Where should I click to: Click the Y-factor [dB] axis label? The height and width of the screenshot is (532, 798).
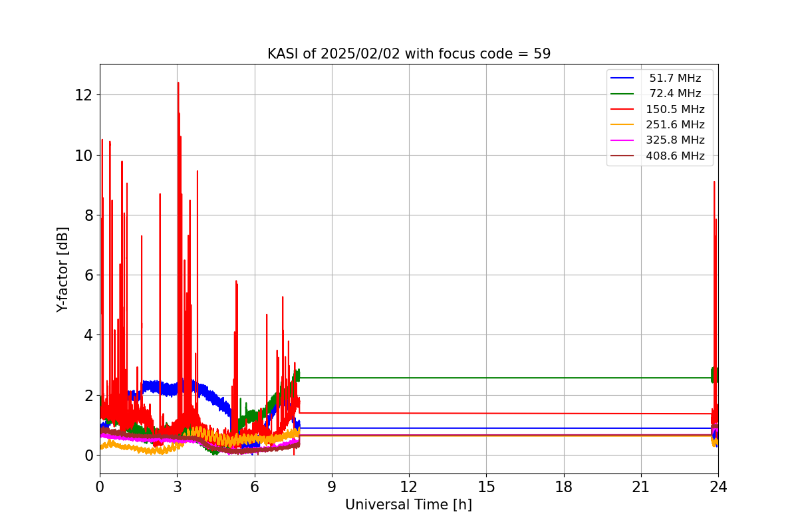[x=63, y=269]
